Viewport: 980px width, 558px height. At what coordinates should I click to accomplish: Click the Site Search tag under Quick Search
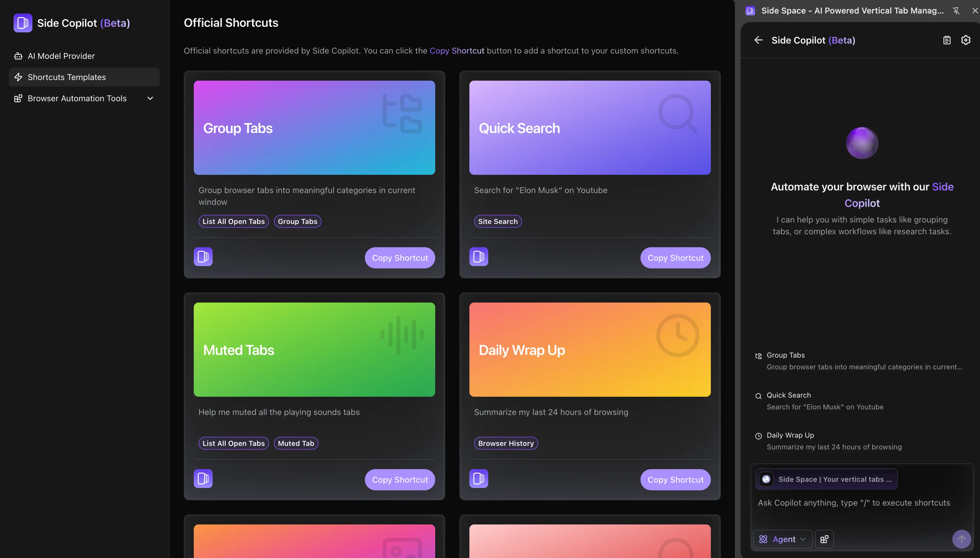[x=497, y=221]
